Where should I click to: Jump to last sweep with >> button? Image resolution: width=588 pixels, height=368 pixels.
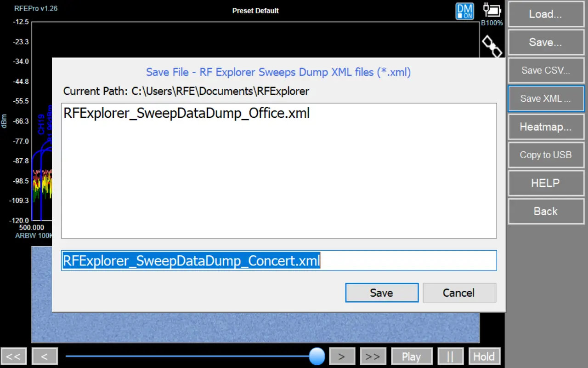pyautogui.click(x=373, y=356)
